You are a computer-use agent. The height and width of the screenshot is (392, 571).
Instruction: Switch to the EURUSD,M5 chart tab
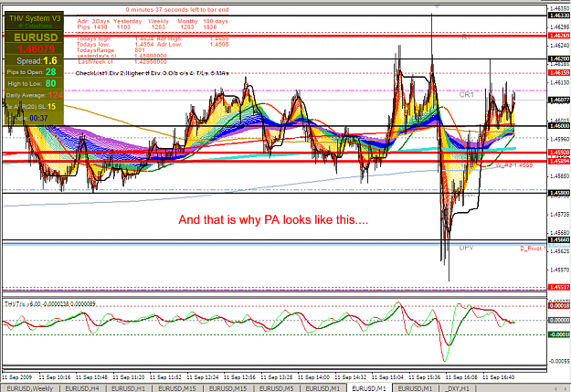276,388
